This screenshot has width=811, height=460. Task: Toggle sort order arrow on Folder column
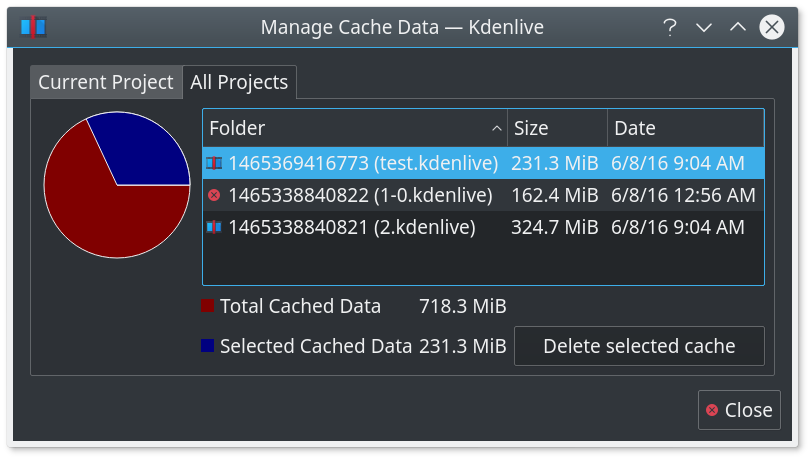497,128
